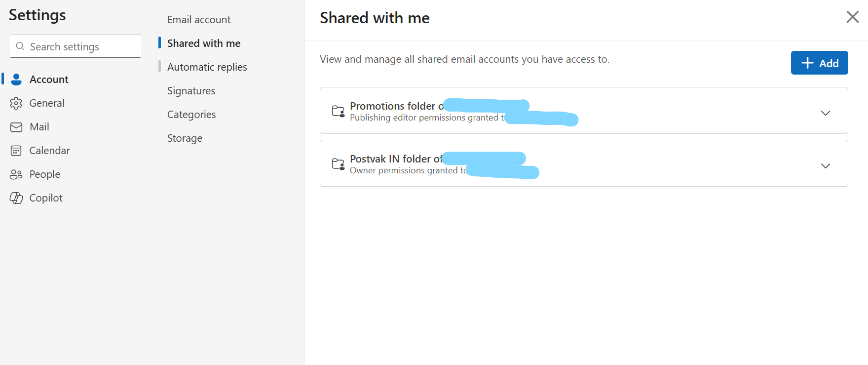Click the Account person icon

pyautogui.click(x=16, y=80)
